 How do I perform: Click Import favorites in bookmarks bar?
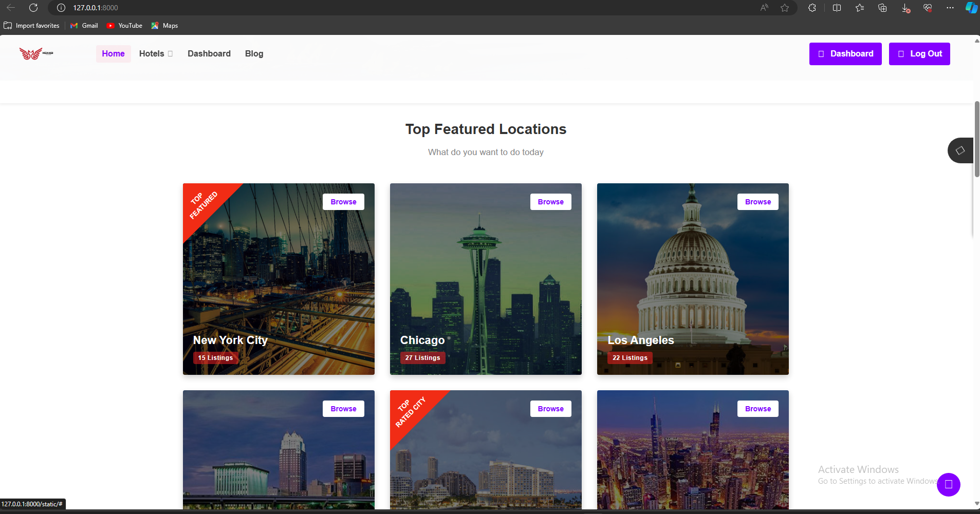[x=31, y=26]
